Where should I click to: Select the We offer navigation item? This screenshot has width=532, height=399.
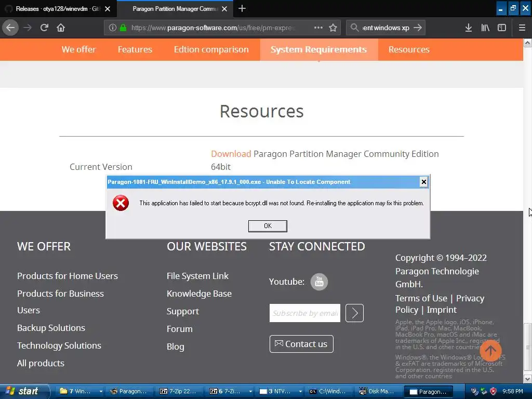coord(79,49)
